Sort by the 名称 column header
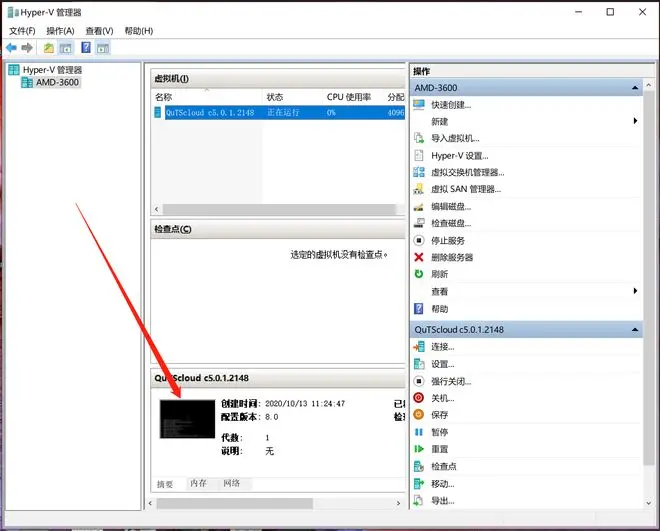Image resolution: width=660 pixels, height=531 pixels. coord(207,97)
